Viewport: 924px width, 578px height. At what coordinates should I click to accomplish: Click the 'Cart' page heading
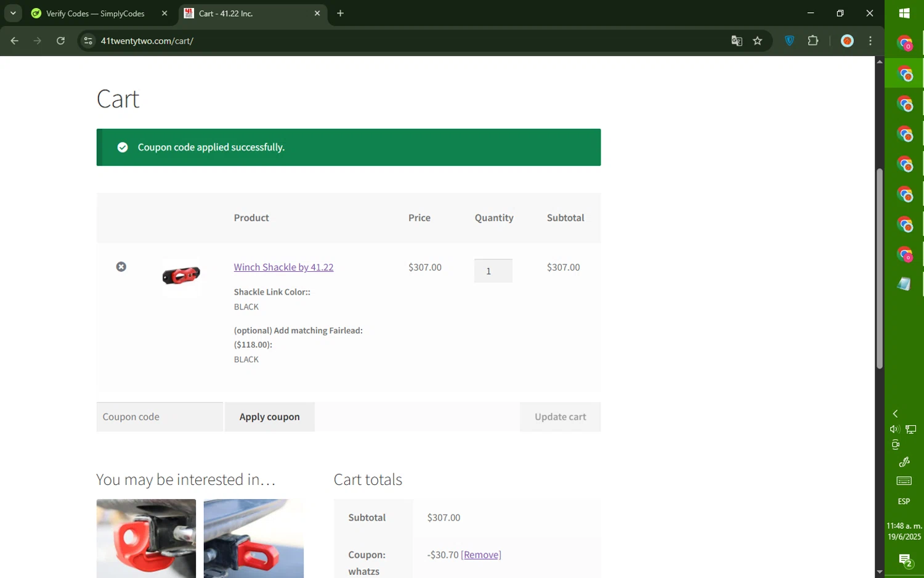point(118,99)
